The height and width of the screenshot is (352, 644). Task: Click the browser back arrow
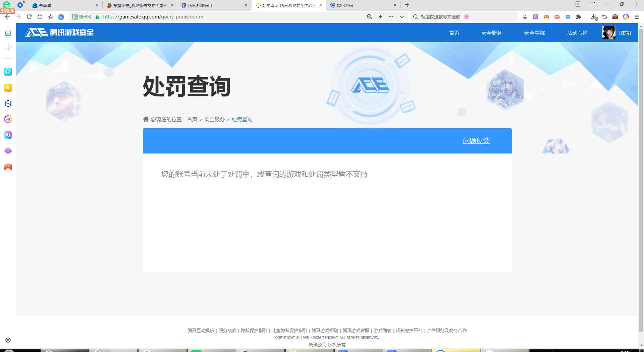(7, 17)
